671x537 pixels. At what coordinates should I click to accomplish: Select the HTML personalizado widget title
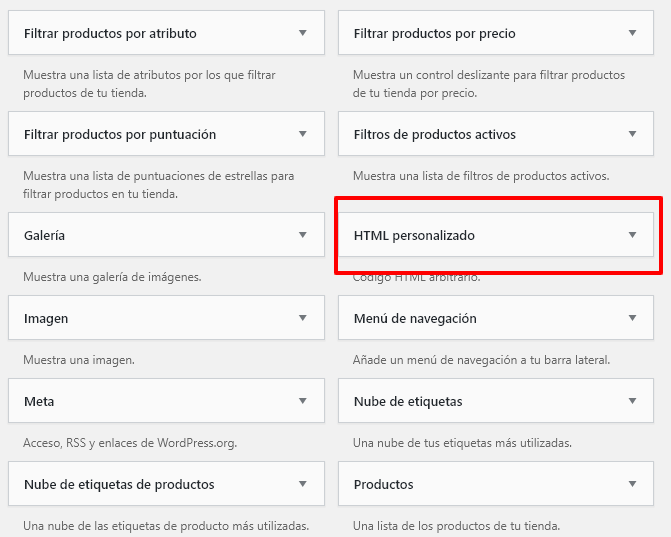tap(414, 235)
